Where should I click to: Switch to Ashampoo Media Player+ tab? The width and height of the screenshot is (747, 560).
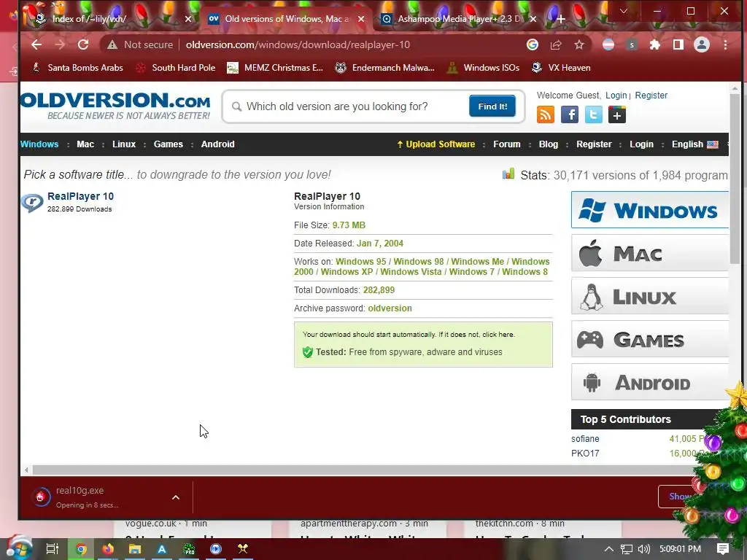[458, 19]
